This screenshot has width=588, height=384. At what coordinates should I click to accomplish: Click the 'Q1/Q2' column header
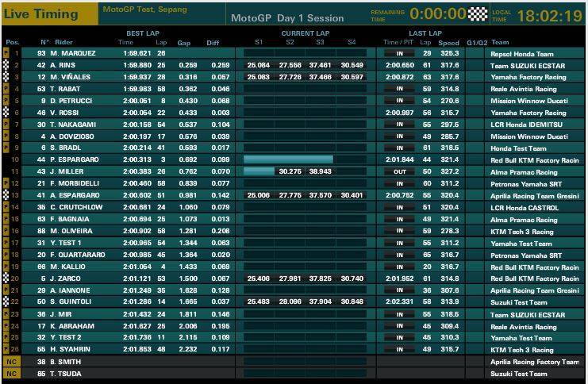pos(477,43)
